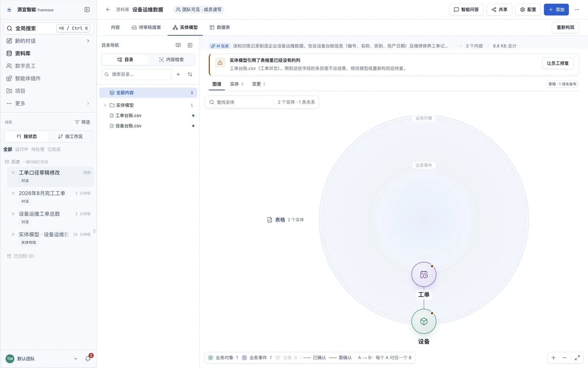Select the 工单 node in graph

tap(424, 275)
